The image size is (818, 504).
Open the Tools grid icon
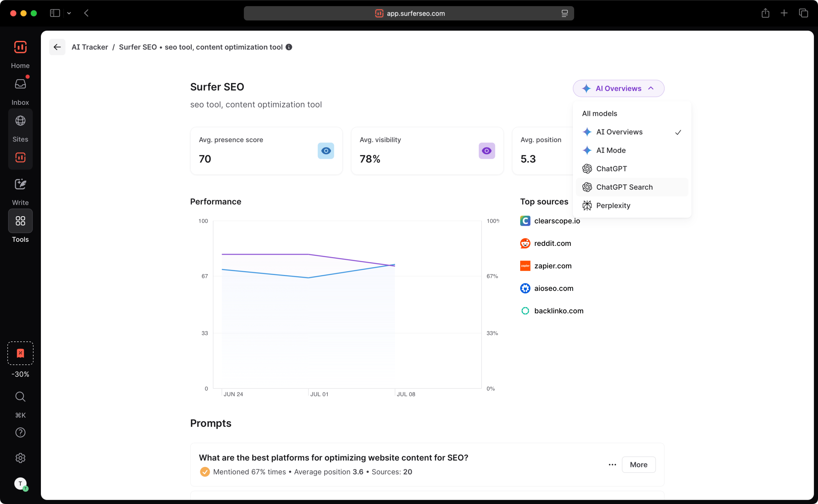[20, 221]
